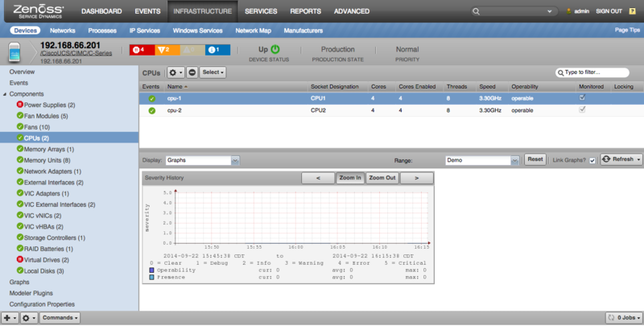Click the device server icon beside 192.168.66.201
Image resolution: width=644 pixels, height=326 pixels.
14,52
